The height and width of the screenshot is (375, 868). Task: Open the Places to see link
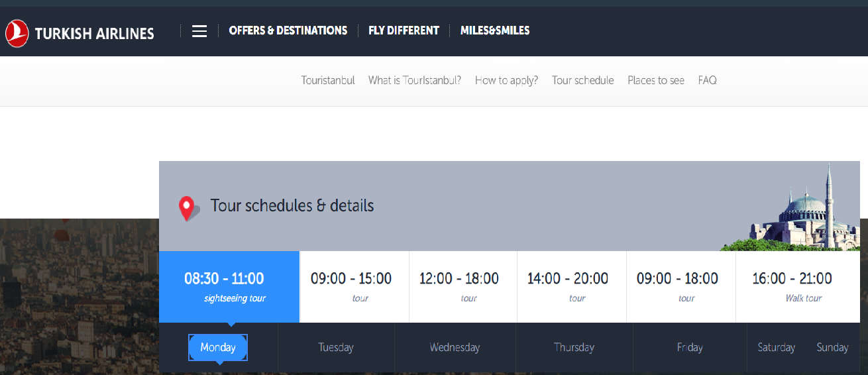[656, 80]
